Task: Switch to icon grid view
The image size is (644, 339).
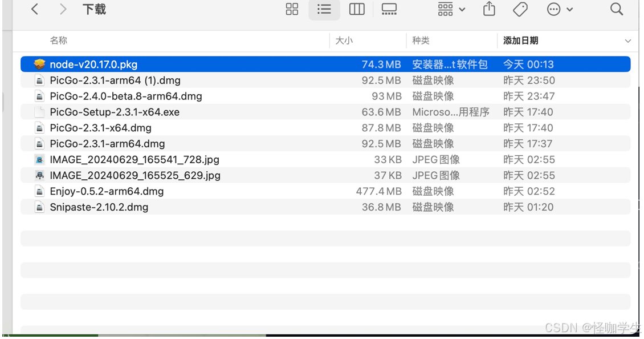Action: click(x=292, y=9)
